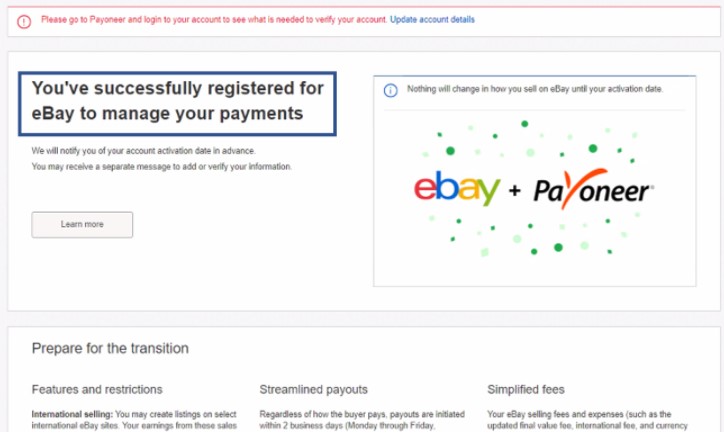Click the eBay logo

tap(457, 188)
